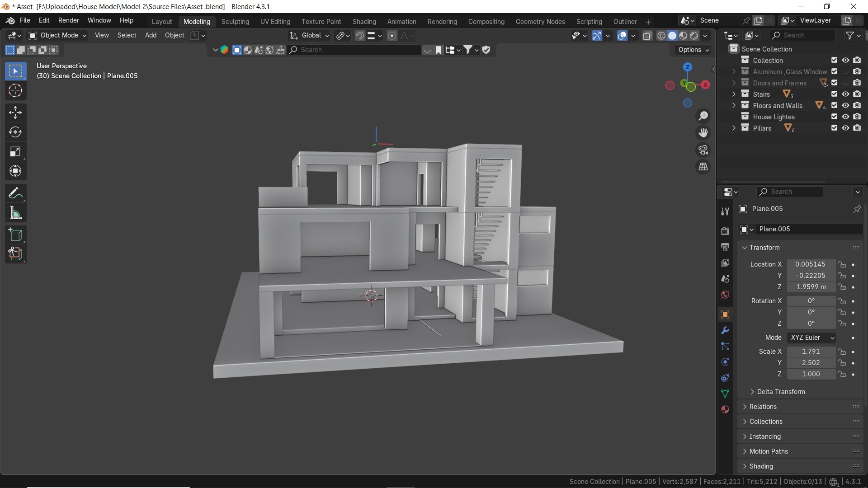Hide the Pillars collection eye icon
Screen dimensions: 868x488
click(845, 128)
